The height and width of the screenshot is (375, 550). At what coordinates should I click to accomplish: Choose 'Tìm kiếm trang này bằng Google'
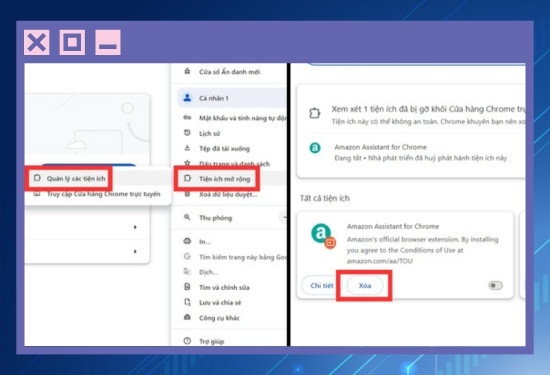coord(243,257)
